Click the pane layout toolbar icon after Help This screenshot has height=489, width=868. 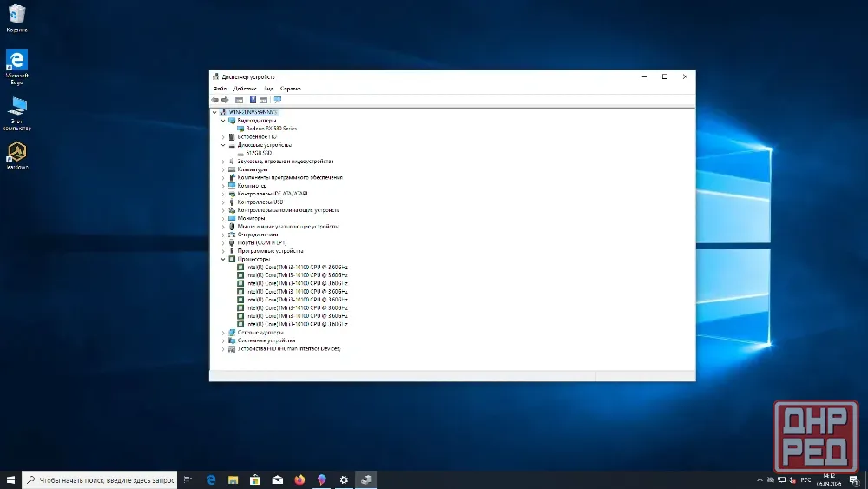pos(264,100)
